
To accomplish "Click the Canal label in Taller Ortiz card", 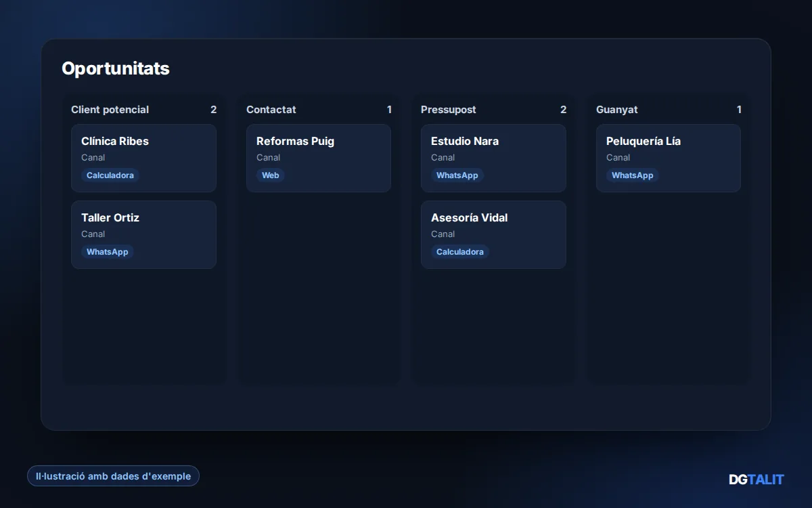I will (93, 234).
